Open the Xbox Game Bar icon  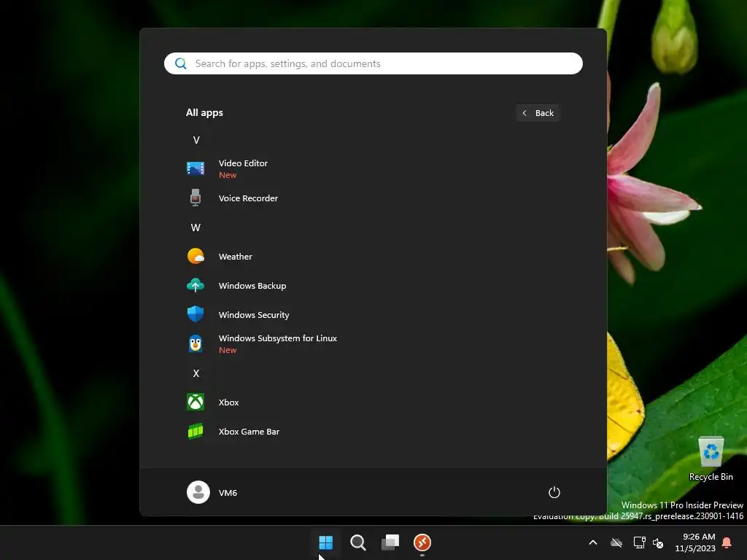[196, 431]
